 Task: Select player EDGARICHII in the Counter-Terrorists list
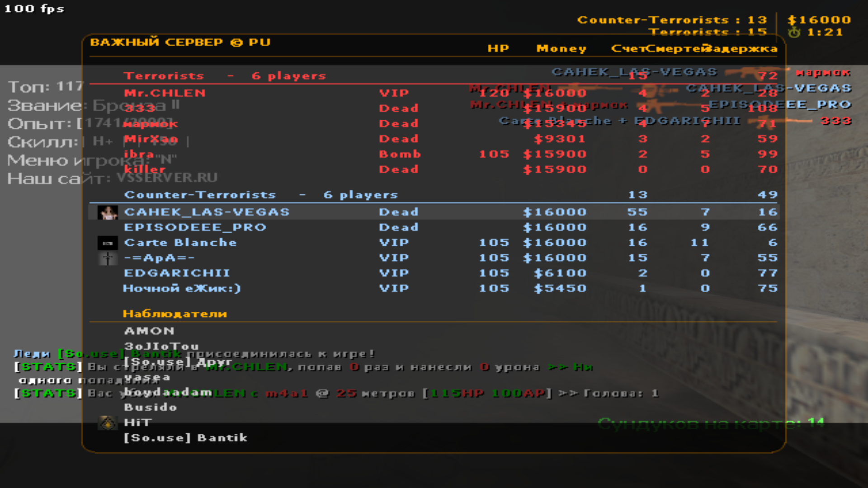click(x=177, y=273)
